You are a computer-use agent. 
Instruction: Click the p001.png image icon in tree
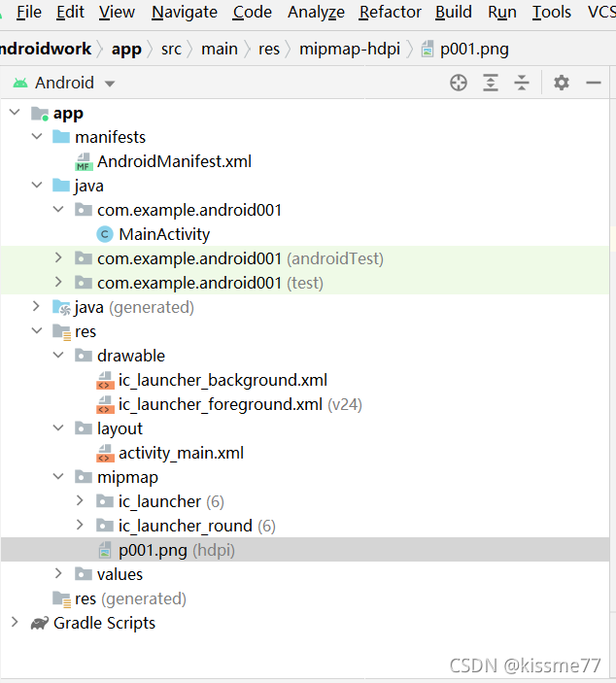tap(105, 550)
